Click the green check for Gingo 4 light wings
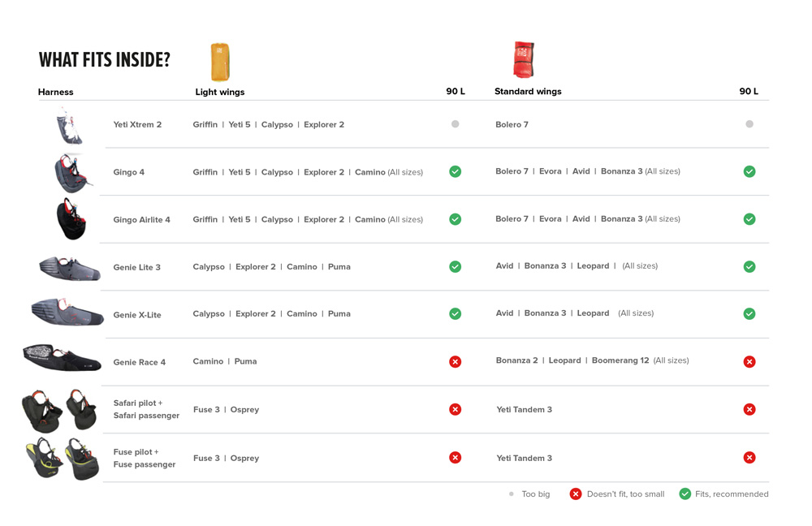Image resolution: width=812 pixels, height=526 pixels. click(x=456, y=171)
